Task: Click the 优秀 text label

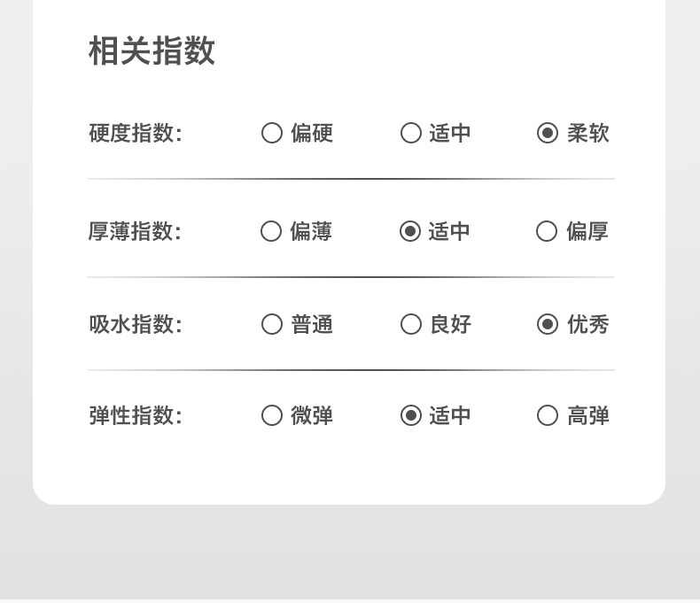Action: [588, 324]
